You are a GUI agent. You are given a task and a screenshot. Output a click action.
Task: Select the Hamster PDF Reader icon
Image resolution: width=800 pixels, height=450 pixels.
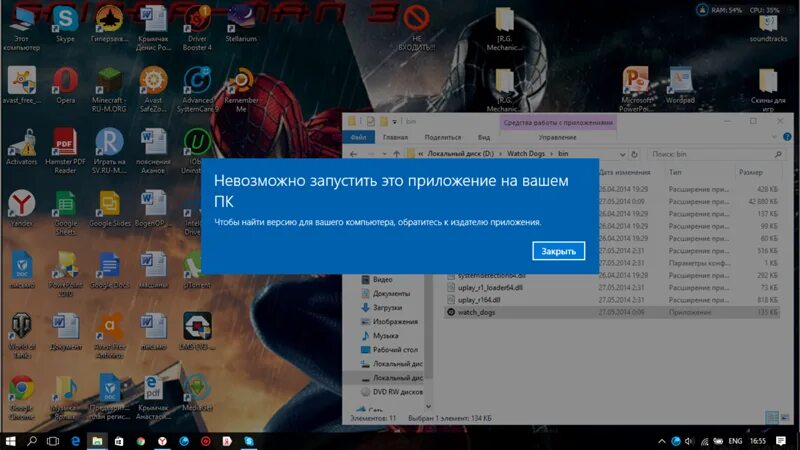[65, 151]
